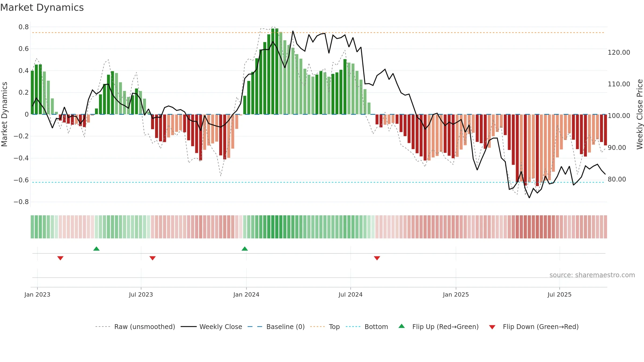
Task: Toggle the Raw (unsmoothed) legend entry
Action: pyautogui.click(x=135, y=327)
